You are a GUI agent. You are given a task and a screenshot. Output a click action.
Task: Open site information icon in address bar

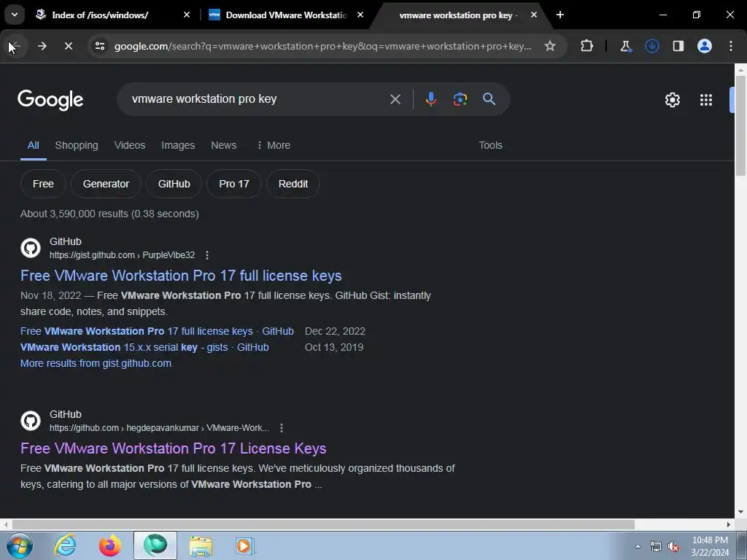click(100, 46)
